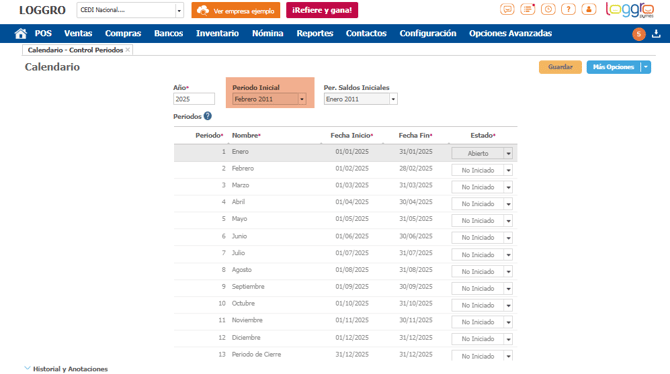Open the question mark help icon
Viewport: 670px width, 374px height.
point(568,9)
